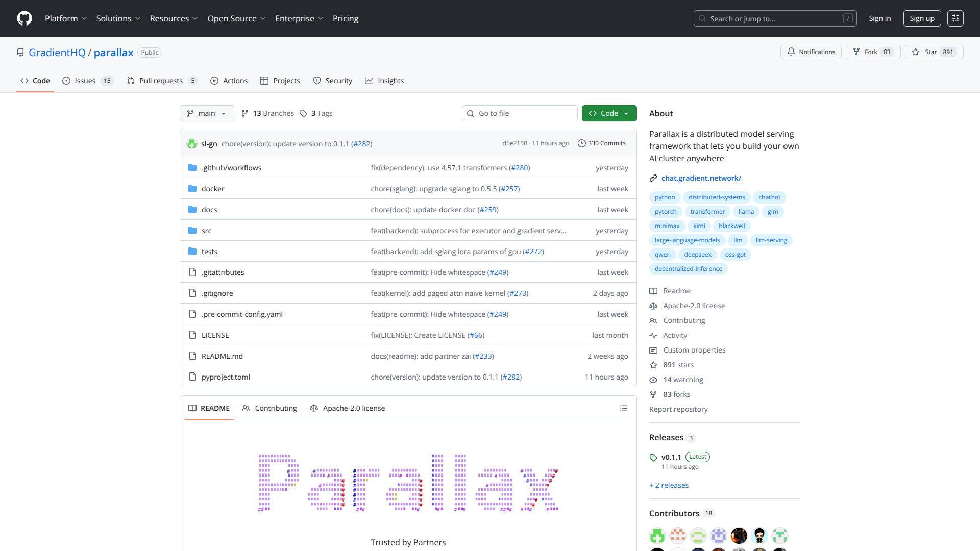Open Custom properties via its sidebar icon
This screenshot has width=980, height=551.
pyautogui.click(x=654, y=350)
